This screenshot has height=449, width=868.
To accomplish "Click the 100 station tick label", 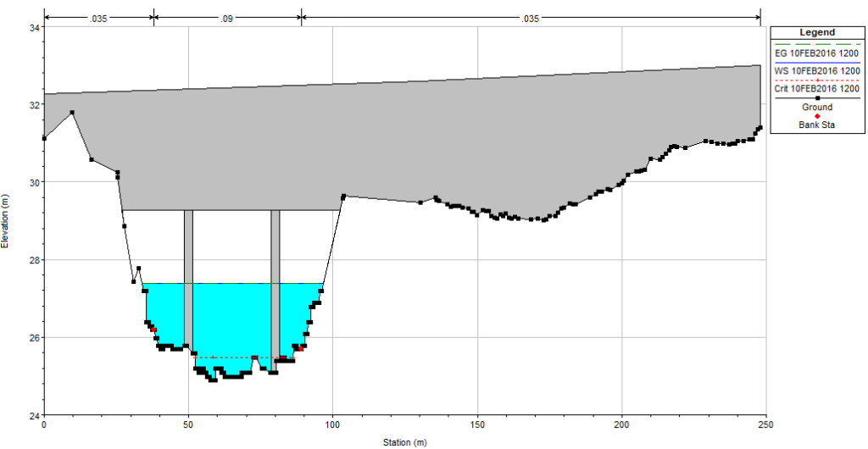I will pyautogui.click(x=332, y=424).
